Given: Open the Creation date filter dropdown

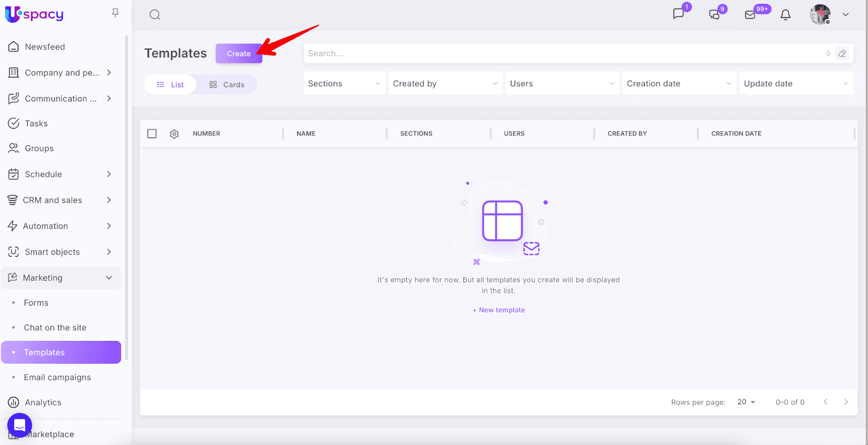Looking at the screenshot, I should pyautogui.click(x=679, y=83).
